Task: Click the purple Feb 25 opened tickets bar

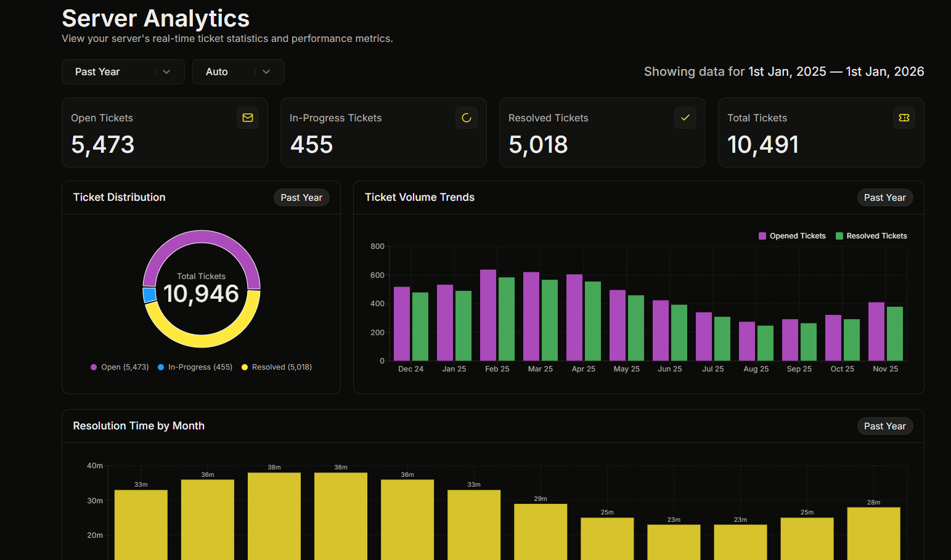Action: coord(488,315)
